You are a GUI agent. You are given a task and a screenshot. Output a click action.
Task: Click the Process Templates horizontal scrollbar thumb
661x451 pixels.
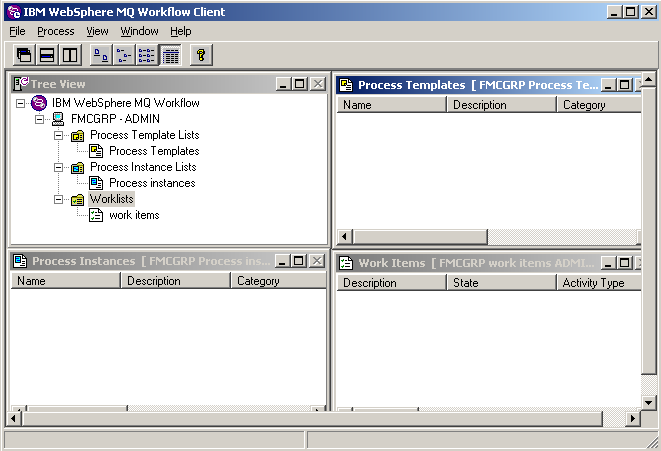coord(420,237)
